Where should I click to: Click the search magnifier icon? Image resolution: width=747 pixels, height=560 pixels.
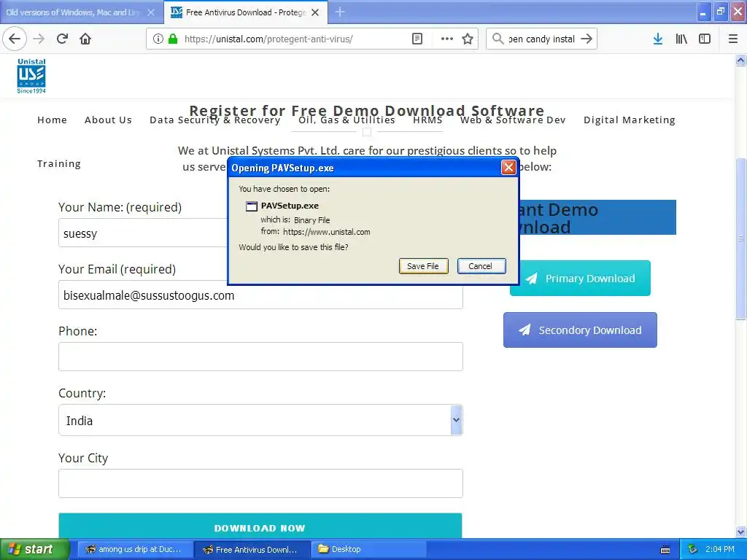click(498, 39)
